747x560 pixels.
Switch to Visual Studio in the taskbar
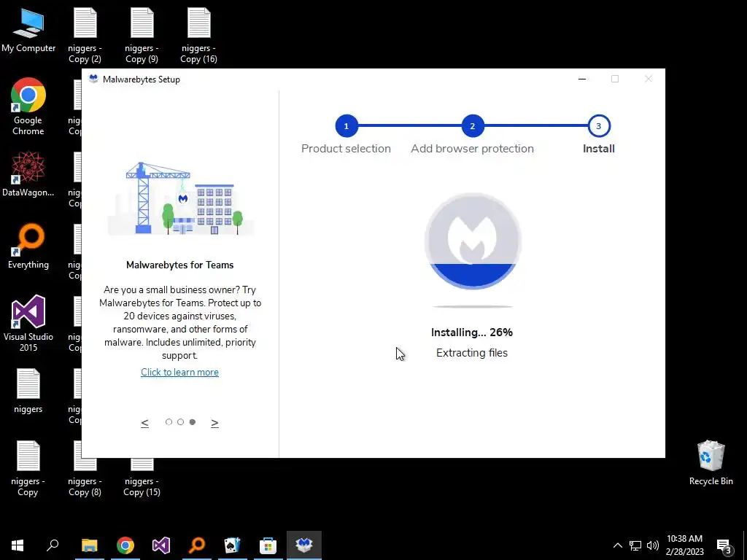click(x=161, y=545)
